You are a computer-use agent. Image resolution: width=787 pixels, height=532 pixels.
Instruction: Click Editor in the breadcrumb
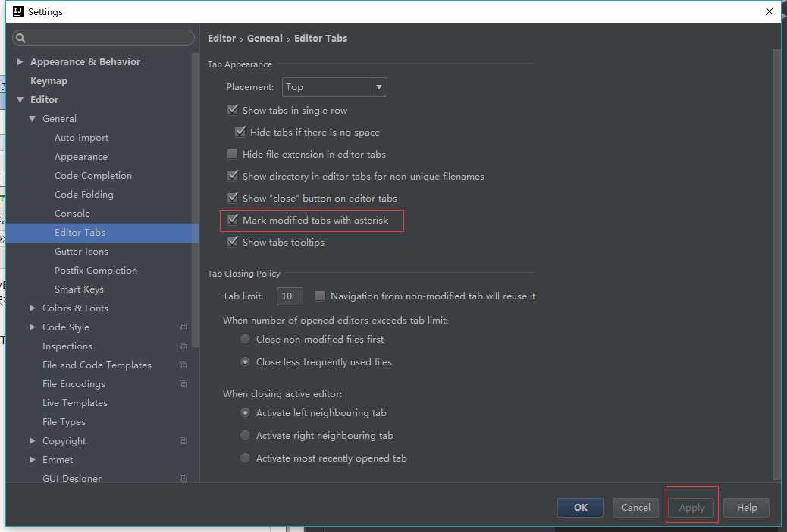[x=222, y=38]
